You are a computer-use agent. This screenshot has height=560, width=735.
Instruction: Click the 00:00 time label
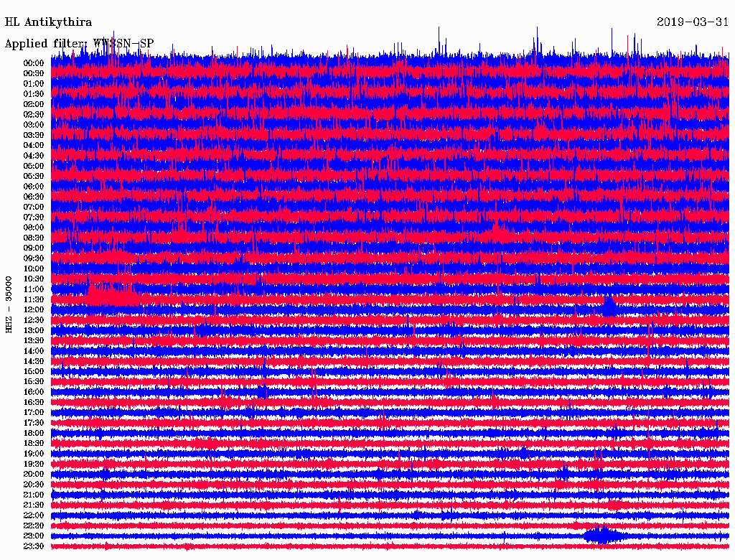[34, 63]
